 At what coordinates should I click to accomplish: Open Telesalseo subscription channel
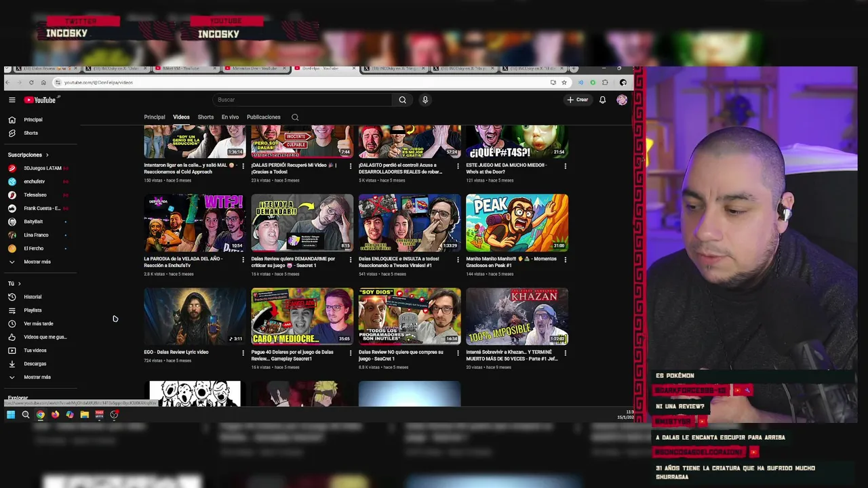[x=35, y=195]
